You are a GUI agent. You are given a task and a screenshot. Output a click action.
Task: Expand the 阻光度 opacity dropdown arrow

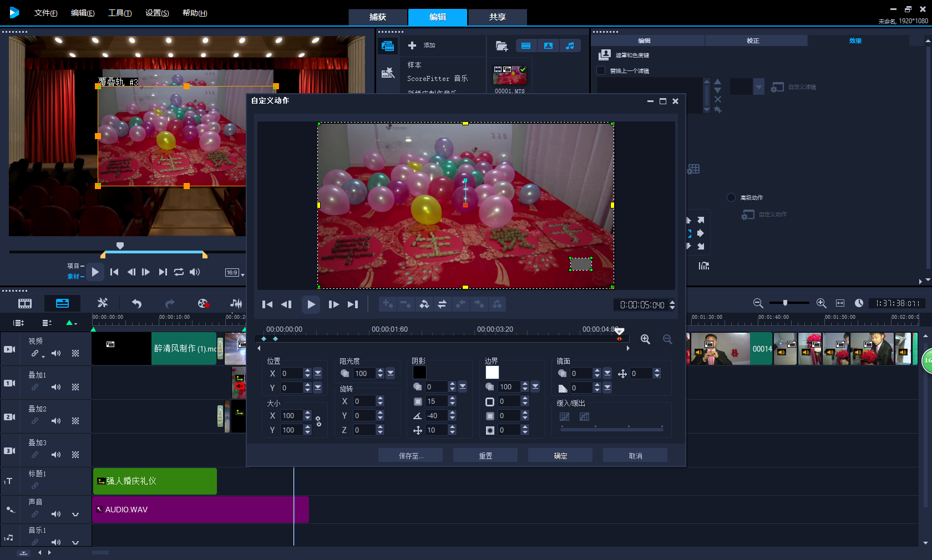(391, 374)
